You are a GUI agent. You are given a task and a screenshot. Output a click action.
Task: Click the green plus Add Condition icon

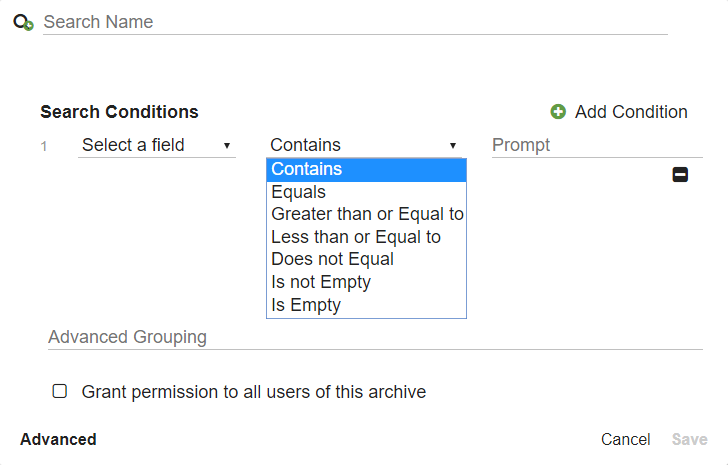pyautogui.click(x=558, y=112)
